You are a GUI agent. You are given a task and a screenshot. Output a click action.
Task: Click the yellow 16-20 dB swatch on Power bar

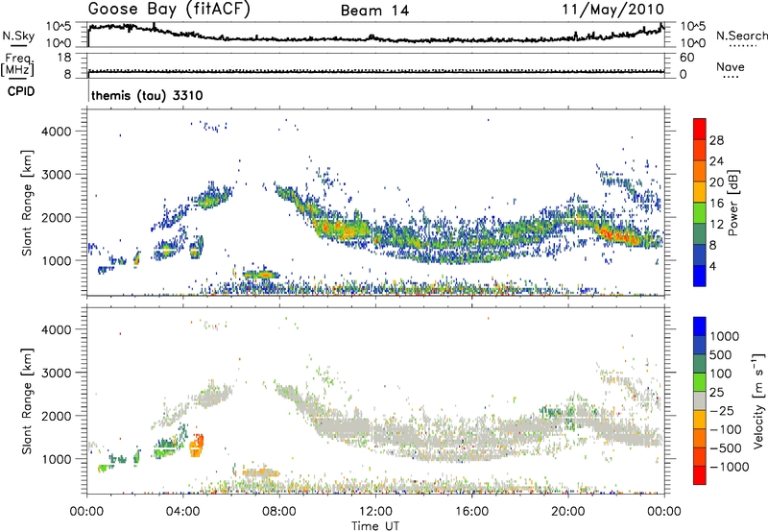(700, 191)
